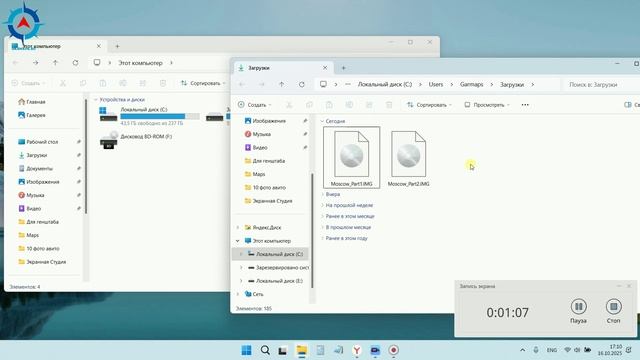Image resolution: width=640 pixels, height=360 pixels.
Task: Expand В прошлом месяце group
Action: pos(322,227)
